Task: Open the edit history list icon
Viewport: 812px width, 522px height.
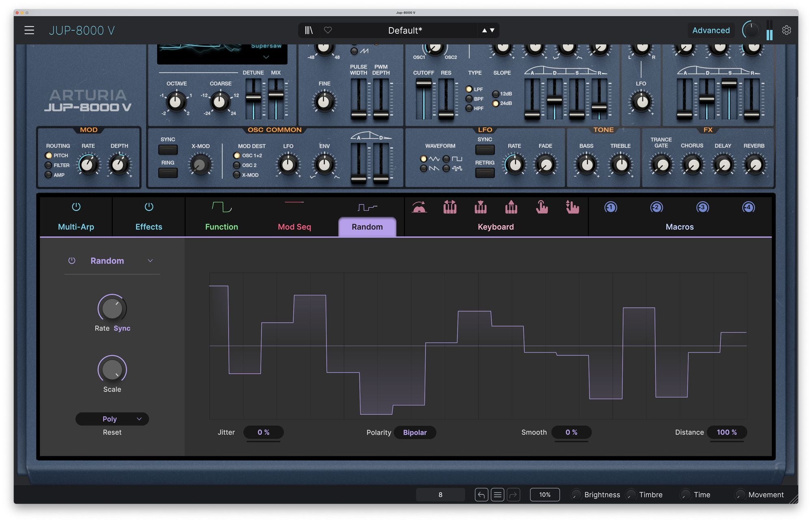Action: tap(497, 495)
